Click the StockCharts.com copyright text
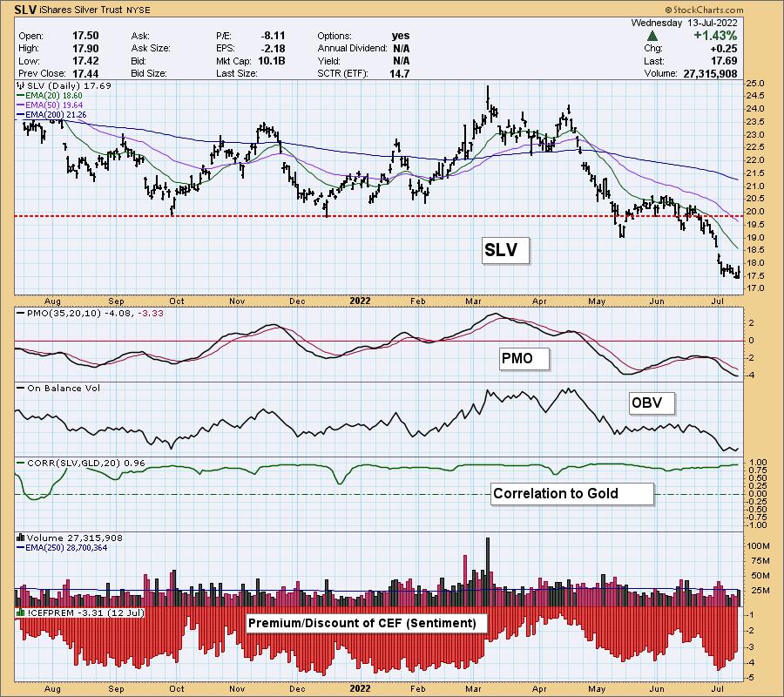784x697 pixels. [704, 10]
